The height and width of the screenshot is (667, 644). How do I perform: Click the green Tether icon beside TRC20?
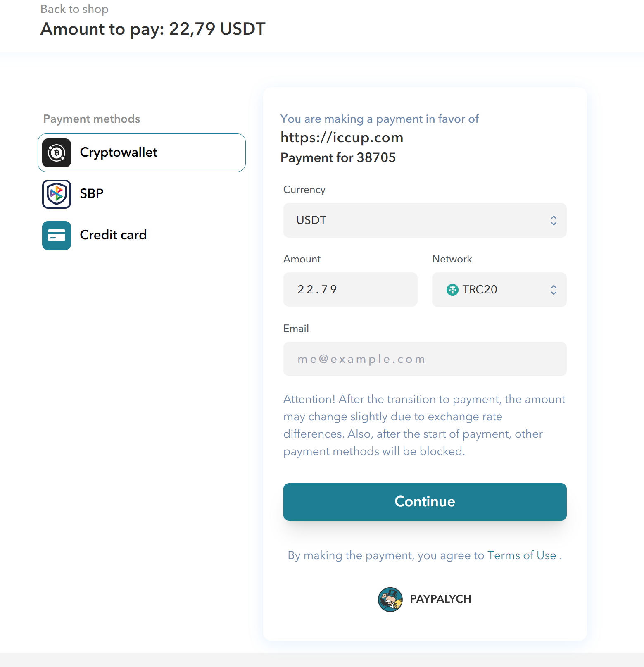(452, 290)
